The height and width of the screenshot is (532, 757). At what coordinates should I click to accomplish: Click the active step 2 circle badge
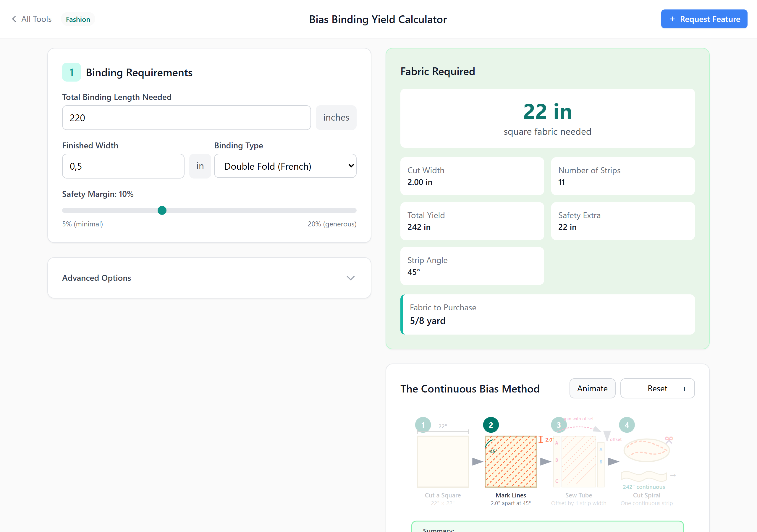click(491, 425)
